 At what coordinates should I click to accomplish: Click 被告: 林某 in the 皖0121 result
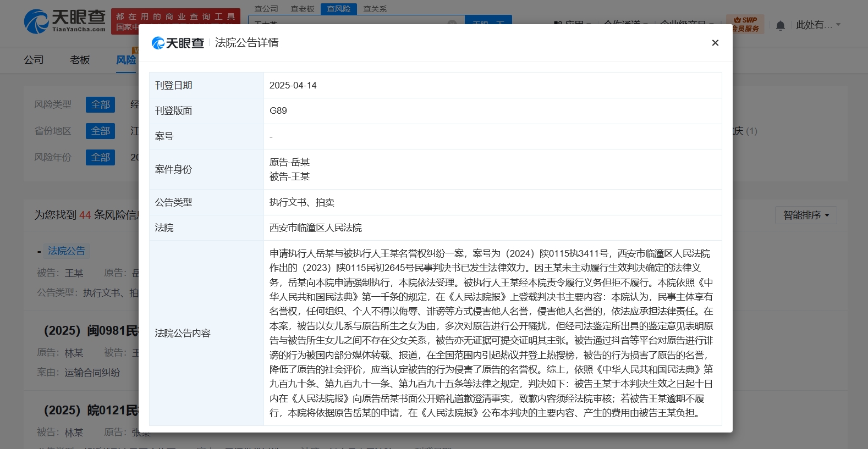point(60,432)
